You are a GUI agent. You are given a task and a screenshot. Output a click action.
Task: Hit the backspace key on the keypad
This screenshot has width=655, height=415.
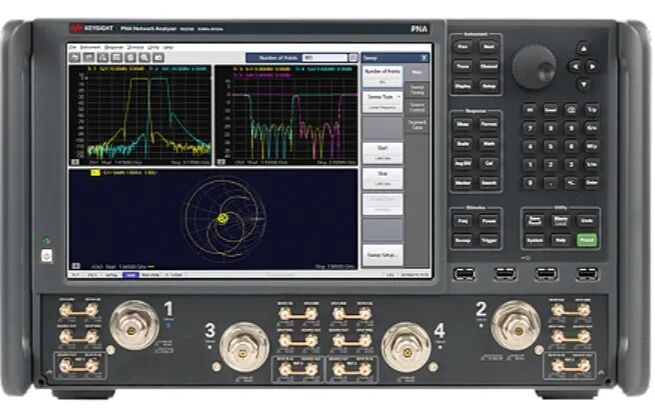click(x=571, y=110)
